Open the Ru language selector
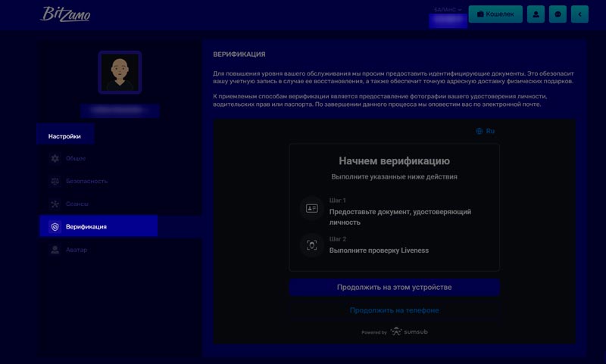 [x=485, y=131]
